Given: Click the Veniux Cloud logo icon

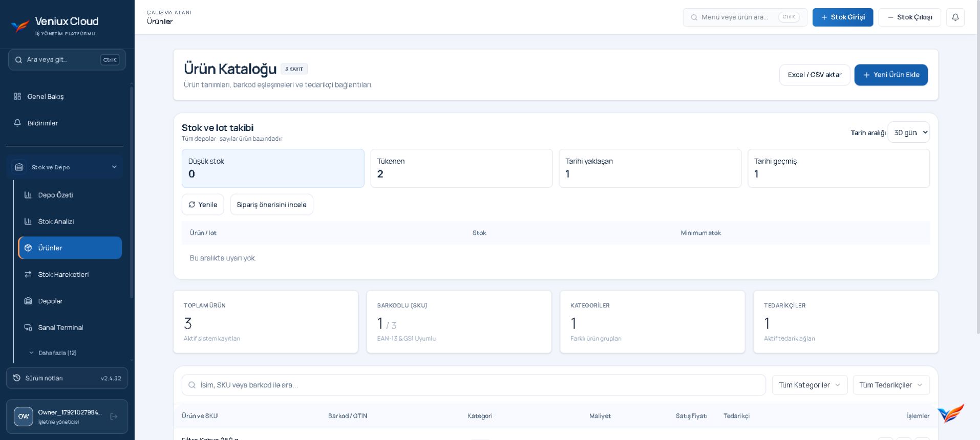Looking at the screenshot, I should click(x=20, y=26).
